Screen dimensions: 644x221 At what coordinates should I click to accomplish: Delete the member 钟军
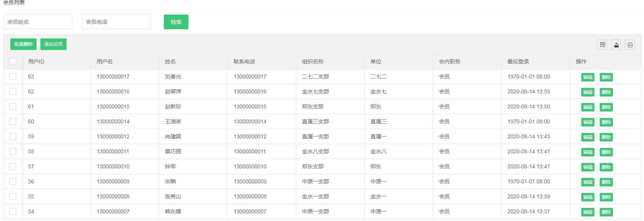(x=606, y=167)
